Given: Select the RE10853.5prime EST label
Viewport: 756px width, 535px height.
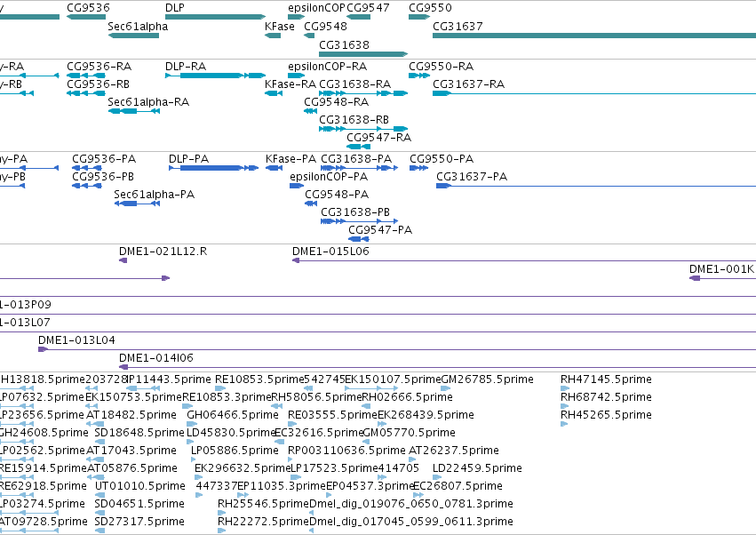Looking at the screenshot, I should (260, 379).
